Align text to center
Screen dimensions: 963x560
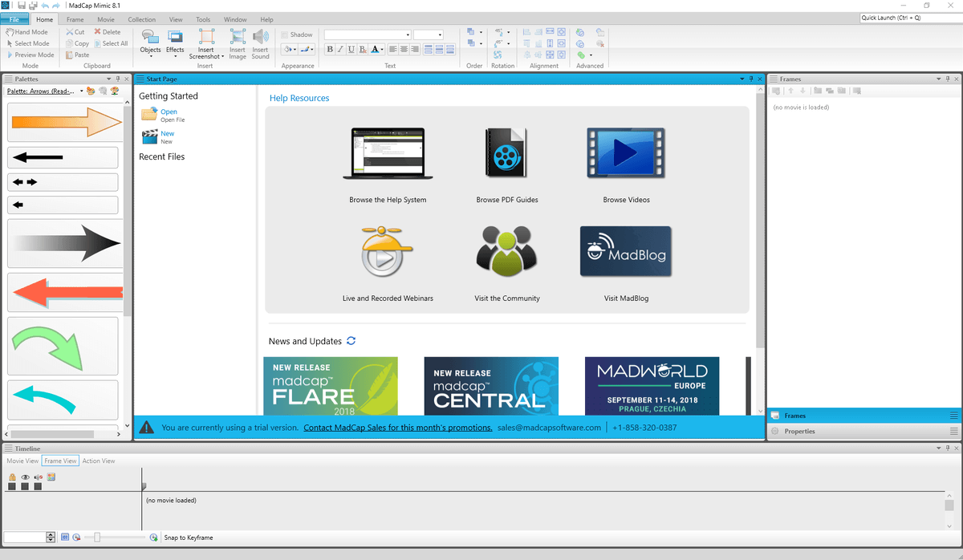click(404, 49)
